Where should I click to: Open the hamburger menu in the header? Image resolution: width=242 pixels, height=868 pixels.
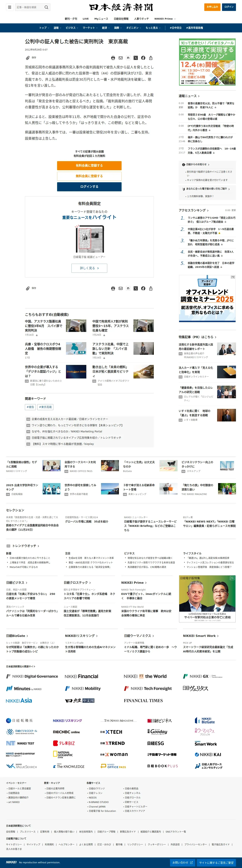pos(9,7)
